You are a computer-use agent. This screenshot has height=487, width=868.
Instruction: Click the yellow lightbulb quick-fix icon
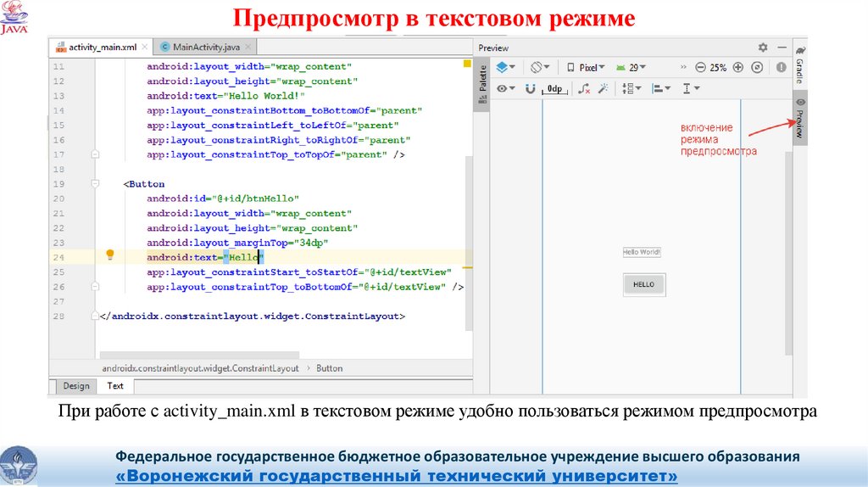[109, 255]
